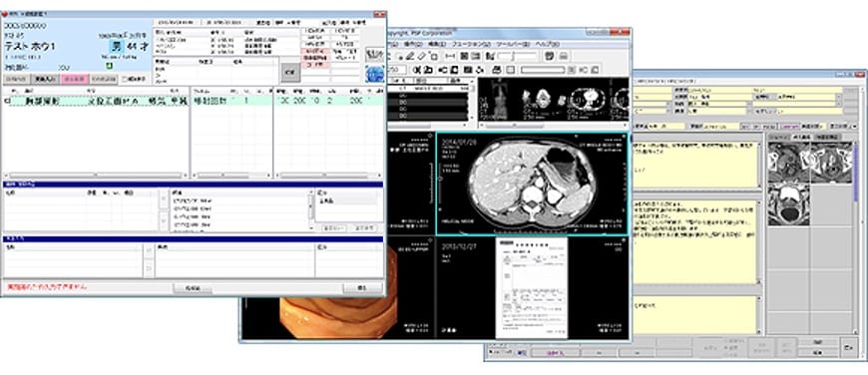868x375 pixels.
Task: Click the dot point tool in viewer toolbar
Action: pos(401,57)
